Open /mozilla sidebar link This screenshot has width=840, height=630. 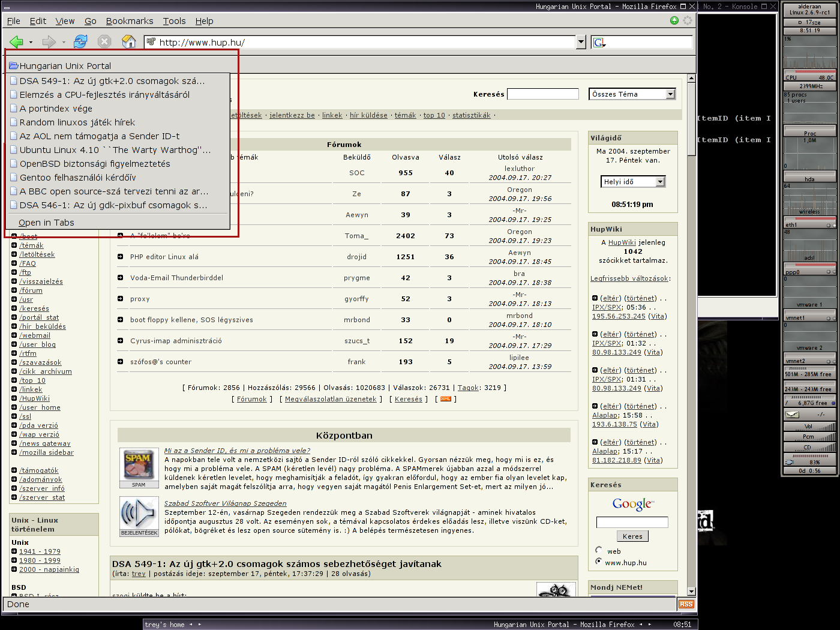point(46,452)
